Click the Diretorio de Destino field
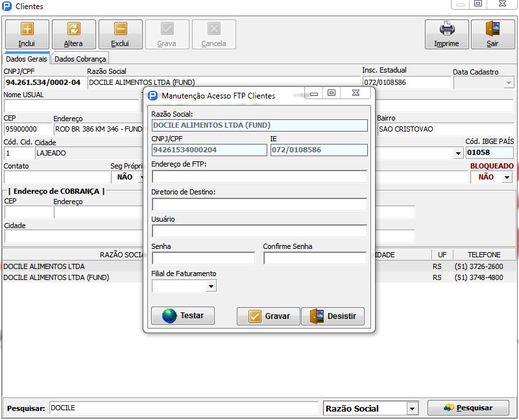 point(259,204)
